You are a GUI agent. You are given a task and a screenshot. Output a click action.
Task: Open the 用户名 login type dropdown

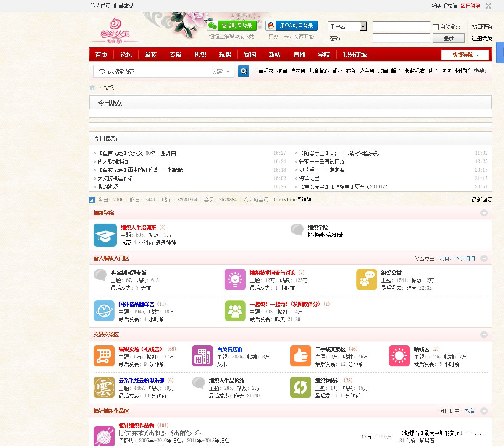tap(363, 26)
